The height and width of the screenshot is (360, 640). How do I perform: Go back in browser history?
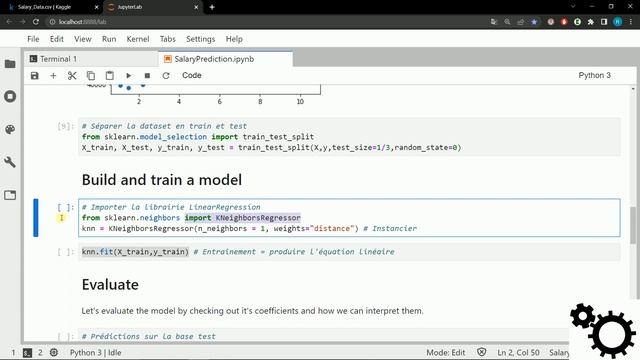click(9, 22)
